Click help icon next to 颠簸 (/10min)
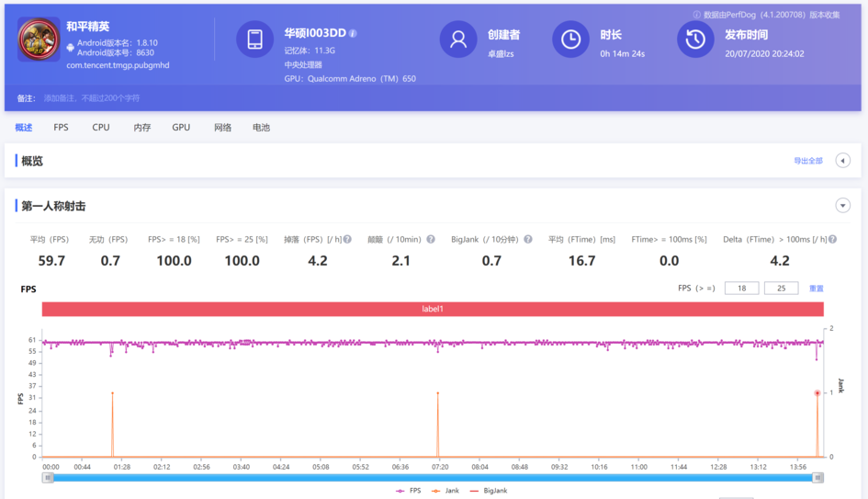868x499 pixels. (431, 239)
